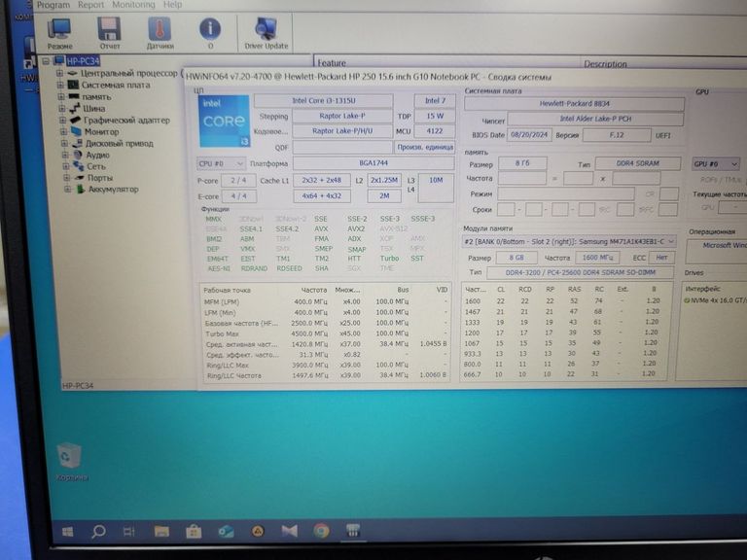Launch the Driver Update toolbar icon

pos(266,30)
